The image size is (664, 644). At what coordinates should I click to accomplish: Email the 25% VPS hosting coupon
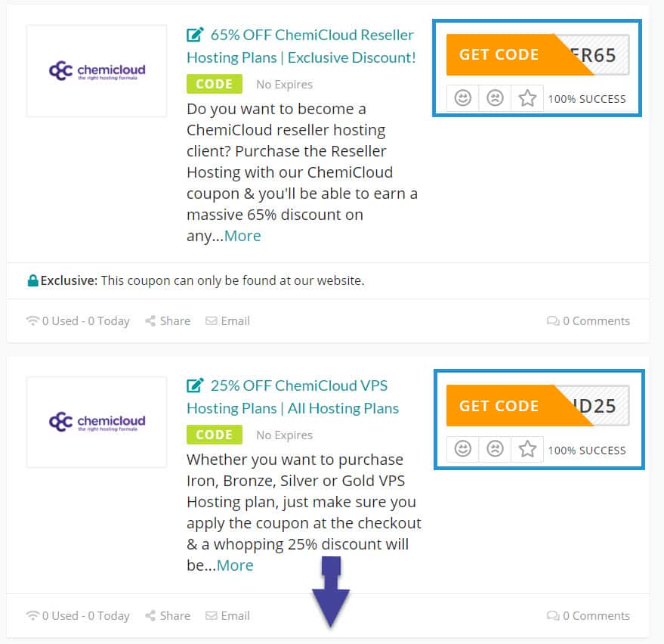click(x=228, y=615)
